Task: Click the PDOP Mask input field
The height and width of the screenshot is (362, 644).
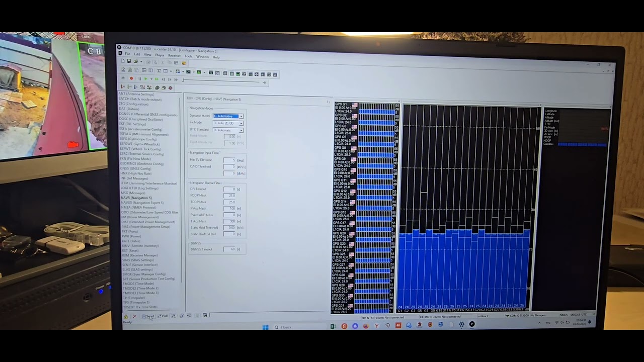Action: [x=229, y=196]
